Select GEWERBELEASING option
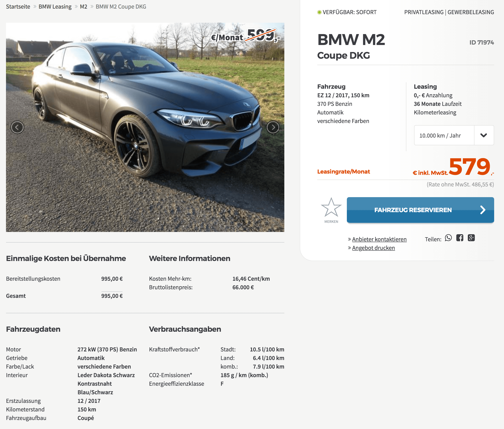504x429 pixels. [x=471, y=12]
